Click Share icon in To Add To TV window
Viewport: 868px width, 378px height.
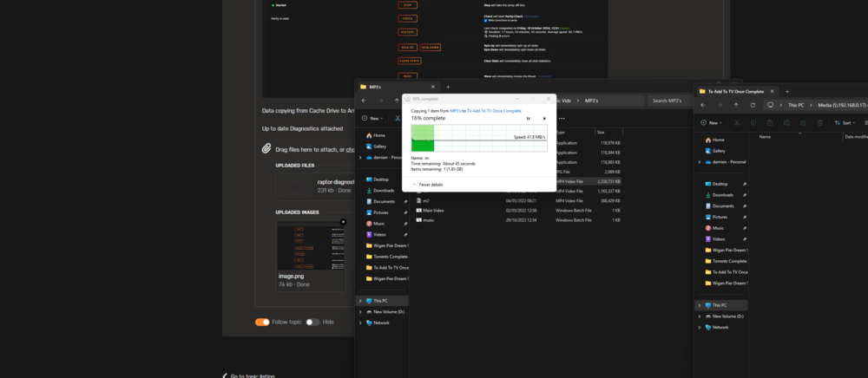click(x=803, y=123)
